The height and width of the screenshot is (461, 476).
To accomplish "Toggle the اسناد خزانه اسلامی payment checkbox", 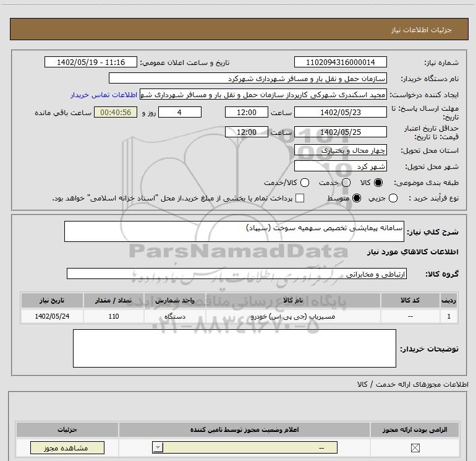I will click(x=300, y=198).
